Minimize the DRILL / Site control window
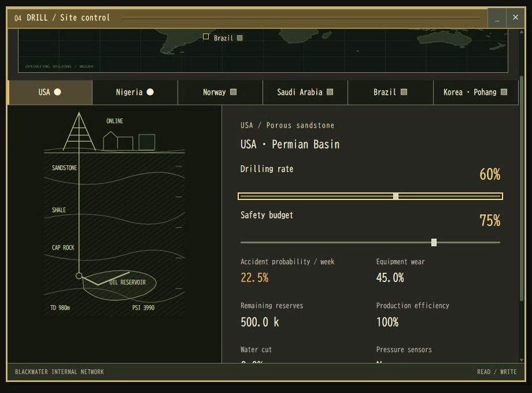Image resolution: width=532 pixels, height=393 pixels. [497, 18]
